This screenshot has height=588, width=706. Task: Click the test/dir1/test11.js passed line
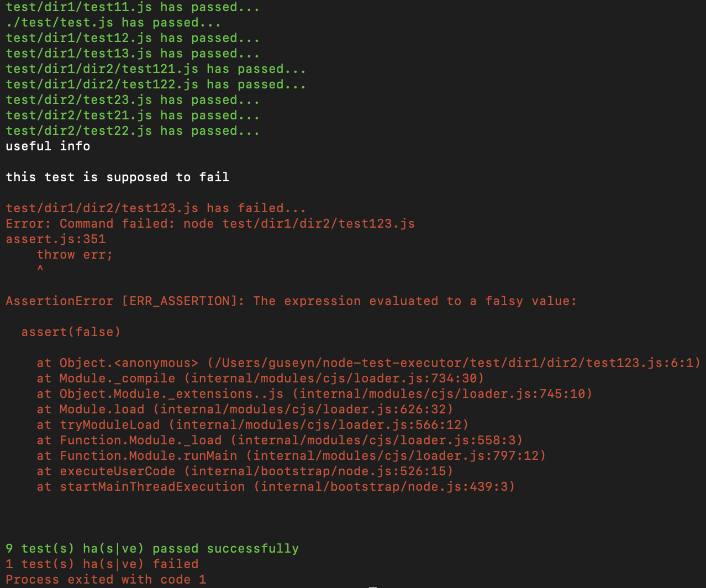[133, 7]
